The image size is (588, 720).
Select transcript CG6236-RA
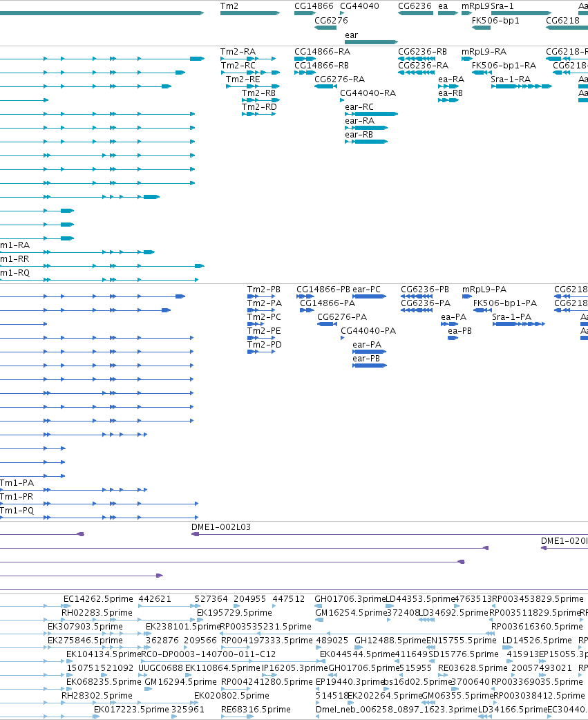pos(417,73)
